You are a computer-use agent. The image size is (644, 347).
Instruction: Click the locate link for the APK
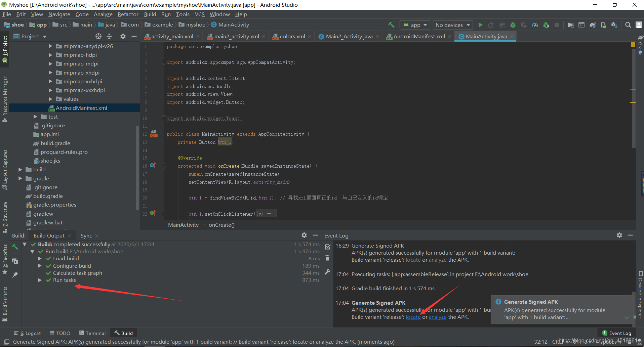pyautogui.click(x=413, y=317)
